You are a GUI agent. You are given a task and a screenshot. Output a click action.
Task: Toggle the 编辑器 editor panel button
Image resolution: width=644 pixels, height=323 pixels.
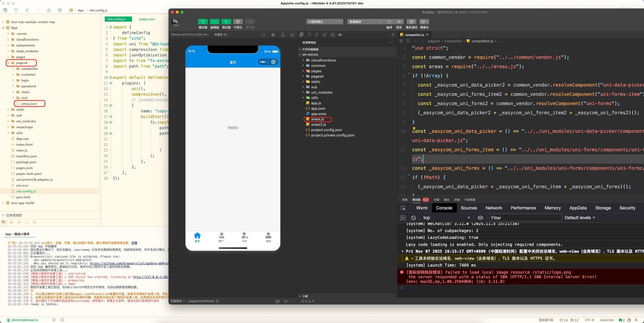(x=214, y=22)
